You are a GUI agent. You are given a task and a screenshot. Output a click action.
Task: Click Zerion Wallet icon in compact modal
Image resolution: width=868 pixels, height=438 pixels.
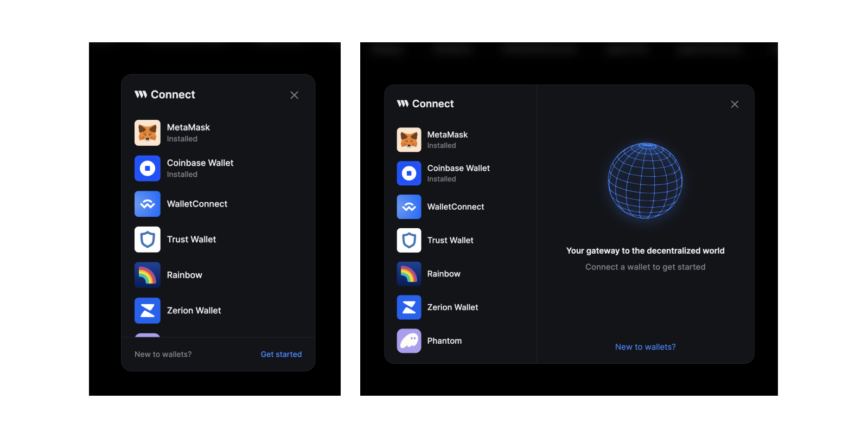148,311
